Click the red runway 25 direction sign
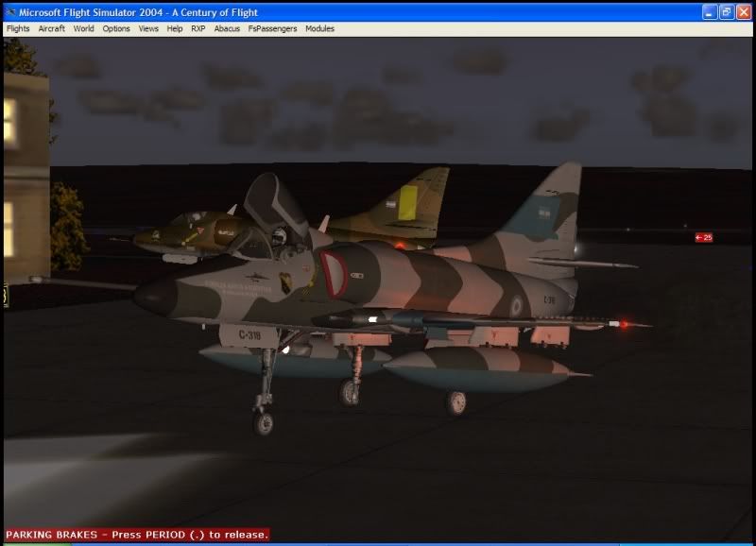 coord(704,238)
